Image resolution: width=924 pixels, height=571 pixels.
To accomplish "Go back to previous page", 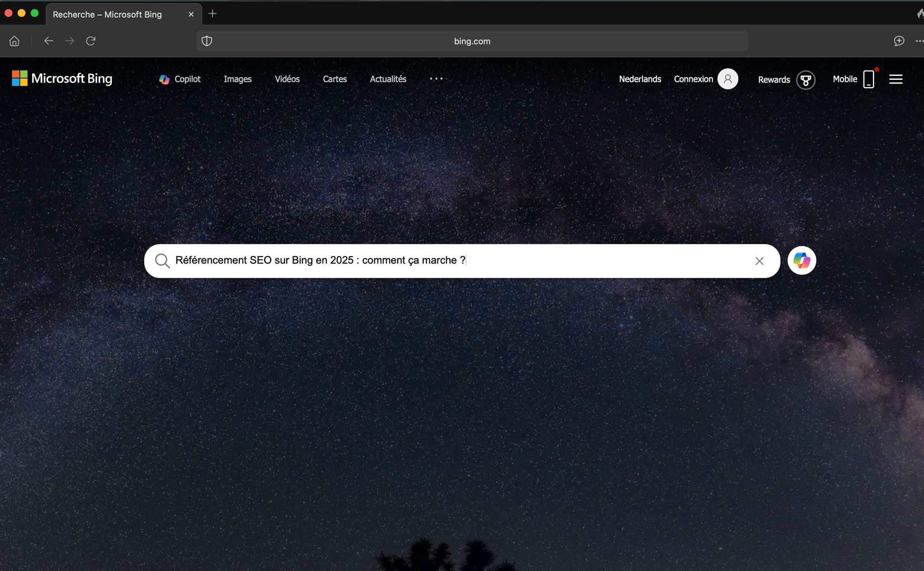I will click(x=49, y=41).
